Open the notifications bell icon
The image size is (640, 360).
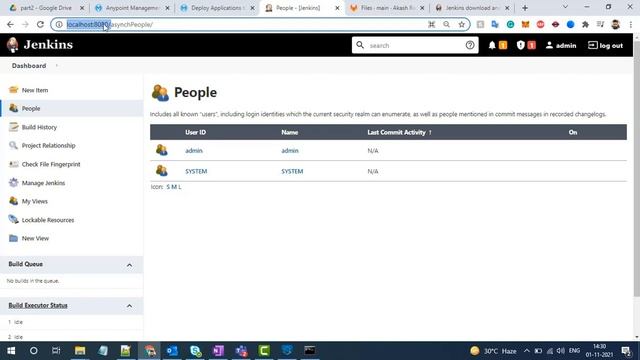492,45
